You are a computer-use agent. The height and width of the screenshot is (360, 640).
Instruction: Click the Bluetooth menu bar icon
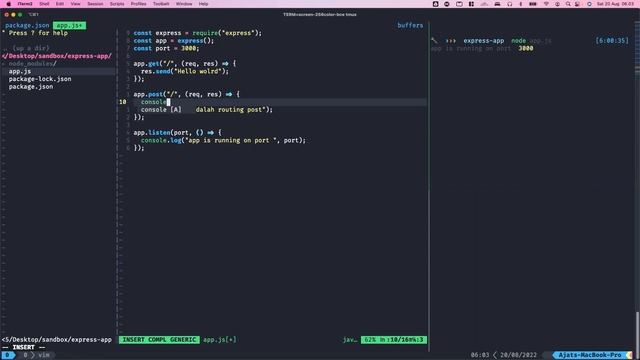click(520, 4)
